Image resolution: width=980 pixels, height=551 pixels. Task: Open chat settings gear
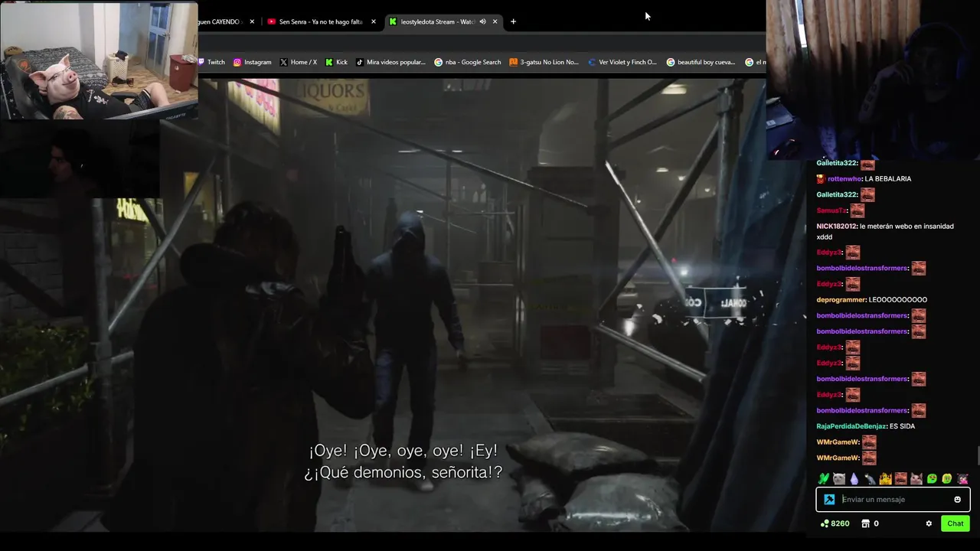[x=929, y=523]
